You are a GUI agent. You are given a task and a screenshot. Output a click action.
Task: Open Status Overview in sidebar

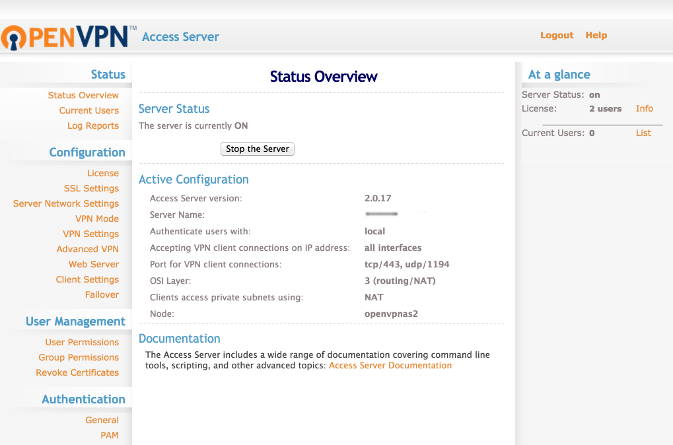[83, 95]
